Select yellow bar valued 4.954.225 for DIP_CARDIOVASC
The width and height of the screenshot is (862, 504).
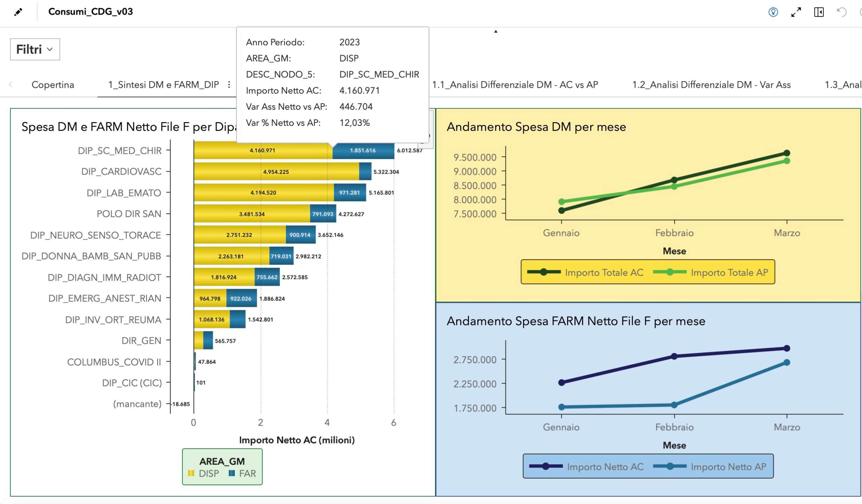coord(276,172)
